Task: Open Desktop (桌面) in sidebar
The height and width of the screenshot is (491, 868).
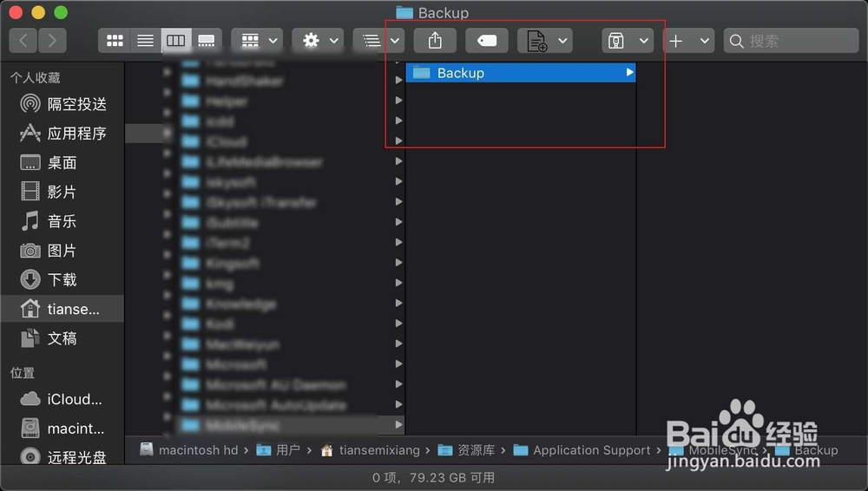Action: (62, 162)
